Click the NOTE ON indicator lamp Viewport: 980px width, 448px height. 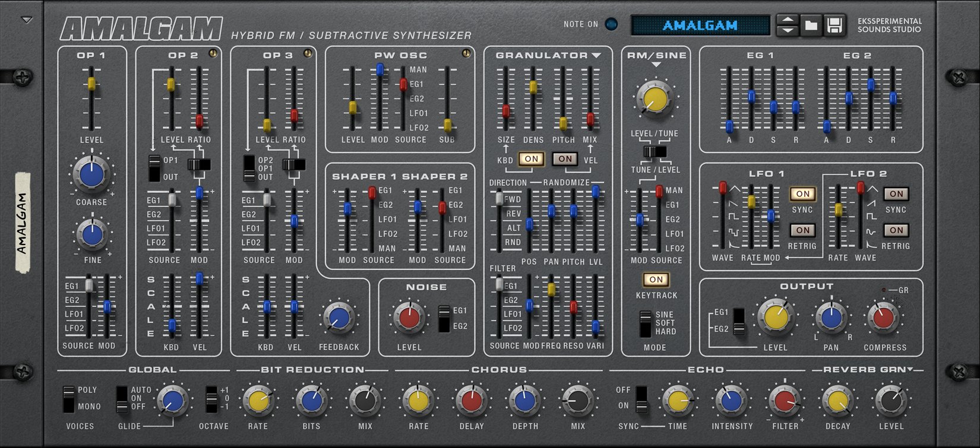click(x=611, y=24)
